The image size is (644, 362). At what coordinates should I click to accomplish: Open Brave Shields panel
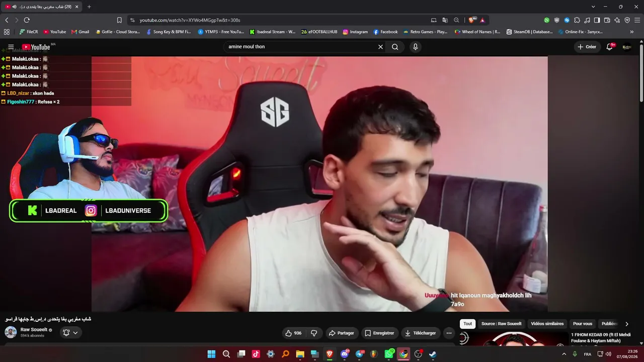[472, 20]
